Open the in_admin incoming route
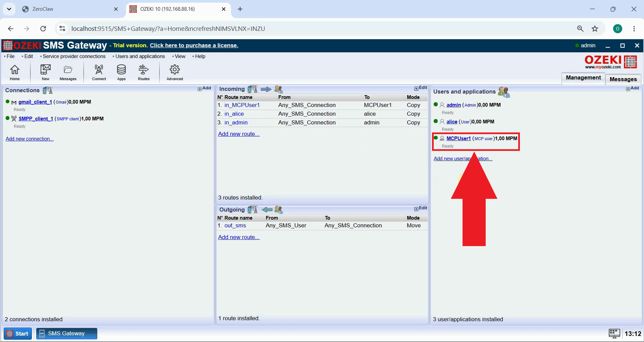This screenshot has width=644, height=342. click(x=236, y=123)
